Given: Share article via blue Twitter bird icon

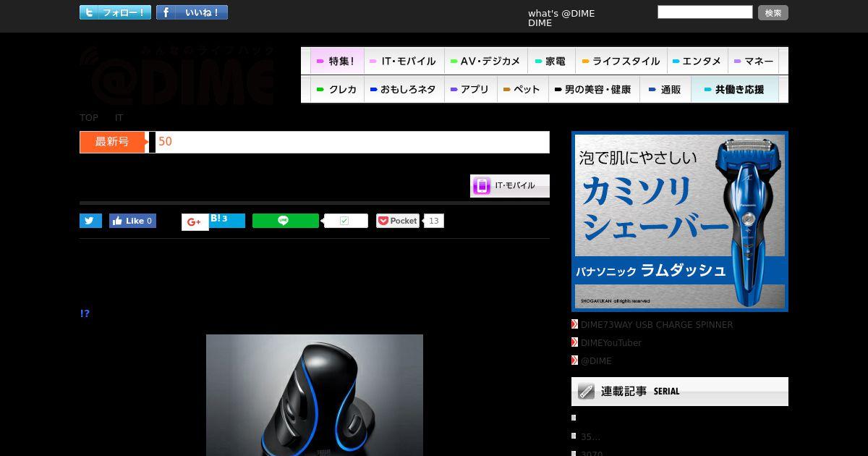Looking at the screenshot, I should point(90,221).
